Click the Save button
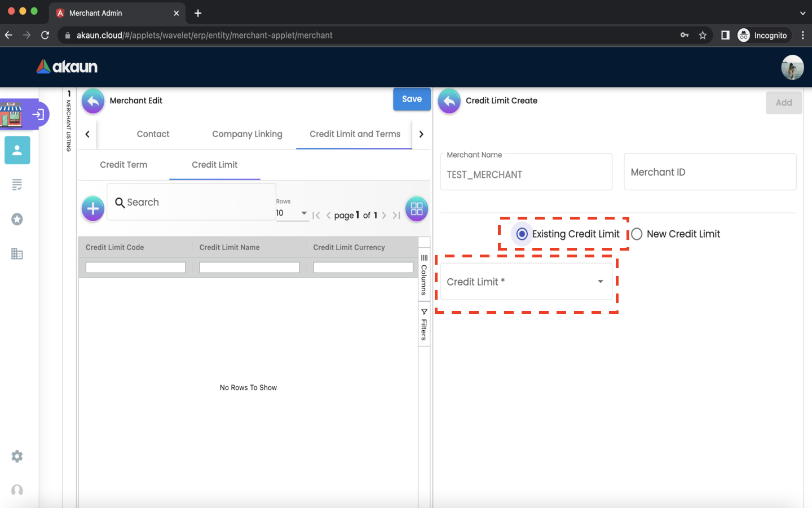 click(412, 99)
